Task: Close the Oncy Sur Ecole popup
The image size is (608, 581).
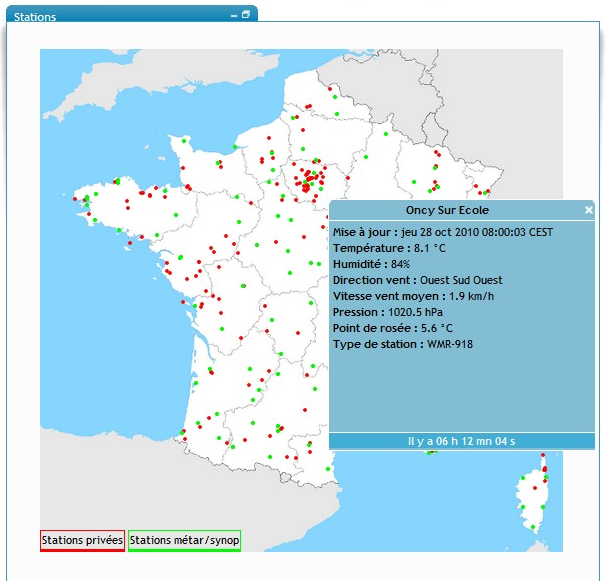Action: [x=589, y=210]
